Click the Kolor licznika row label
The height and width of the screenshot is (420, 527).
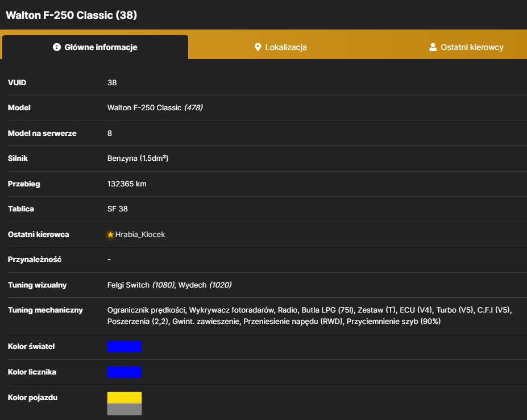click(32, 372)
